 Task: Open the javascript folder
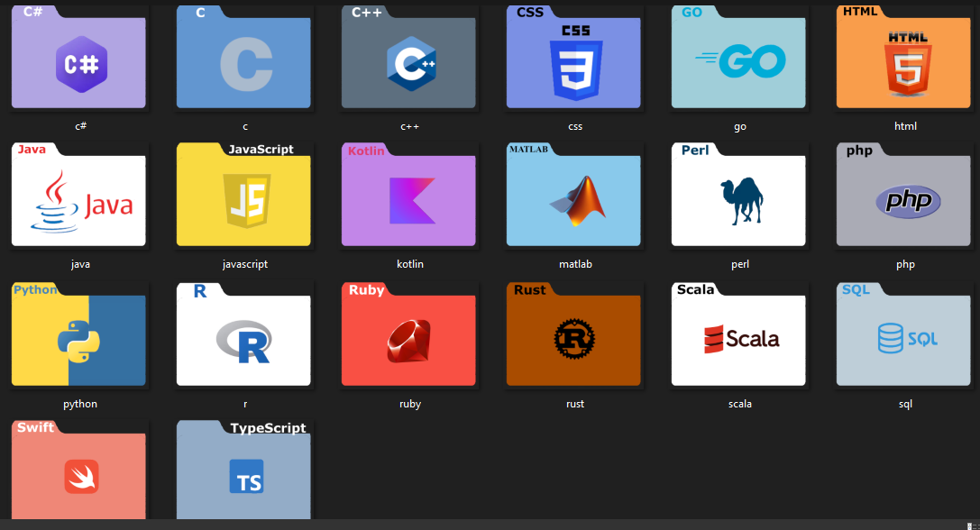243,194
